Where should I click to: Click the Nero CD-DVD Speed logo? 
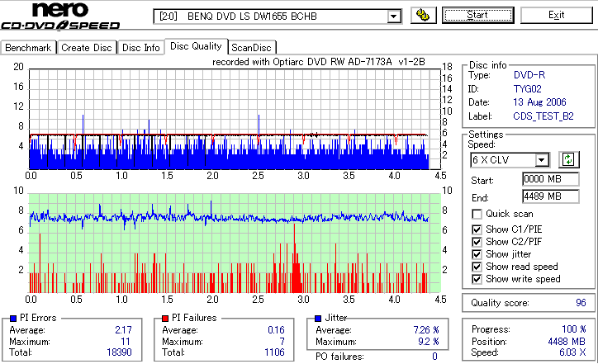[60, 16]
